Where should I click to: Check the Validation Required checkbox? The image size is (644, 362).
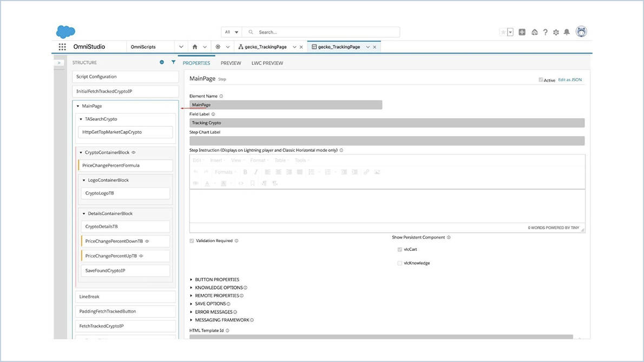point(191,241)
